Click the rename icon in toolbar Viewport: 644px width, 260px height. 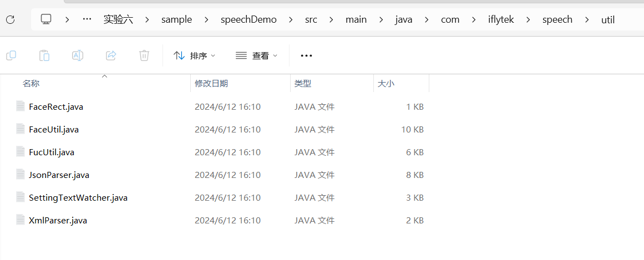[x=78, y=55]
